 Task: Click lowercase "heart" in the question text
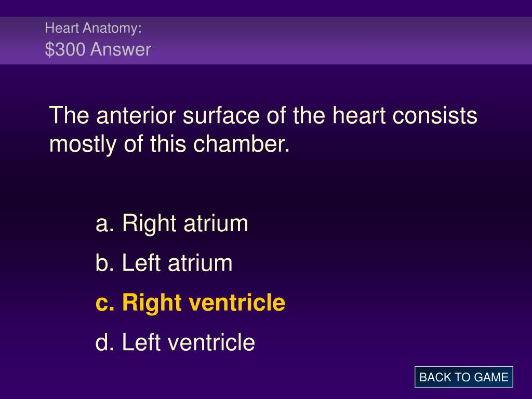(360, 115)
